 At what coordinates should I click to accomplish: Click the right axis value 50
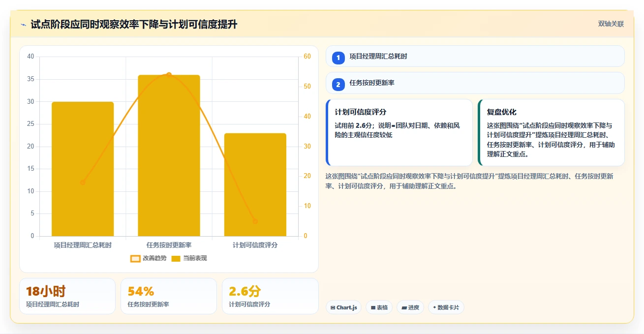(307, 87)
